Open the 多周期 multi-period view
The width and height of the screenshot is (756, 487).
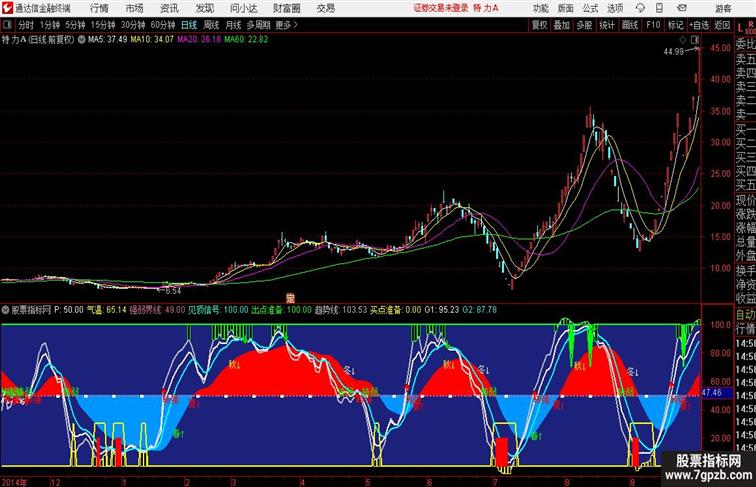point(258,25)
